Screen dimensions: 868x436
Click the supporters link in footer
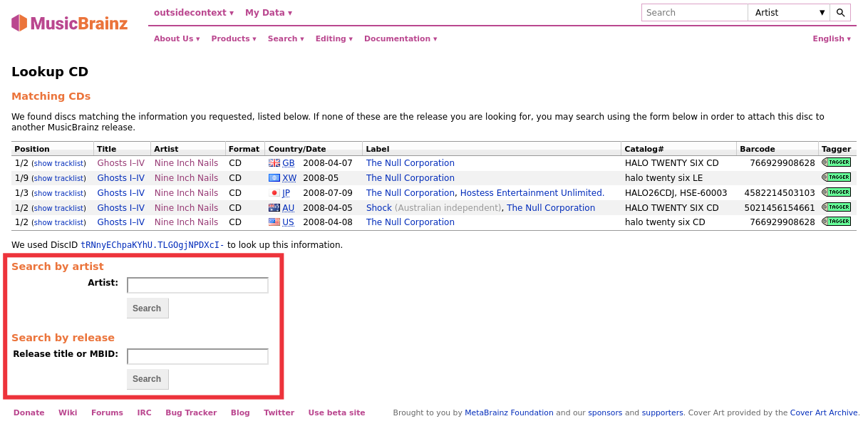663,412
